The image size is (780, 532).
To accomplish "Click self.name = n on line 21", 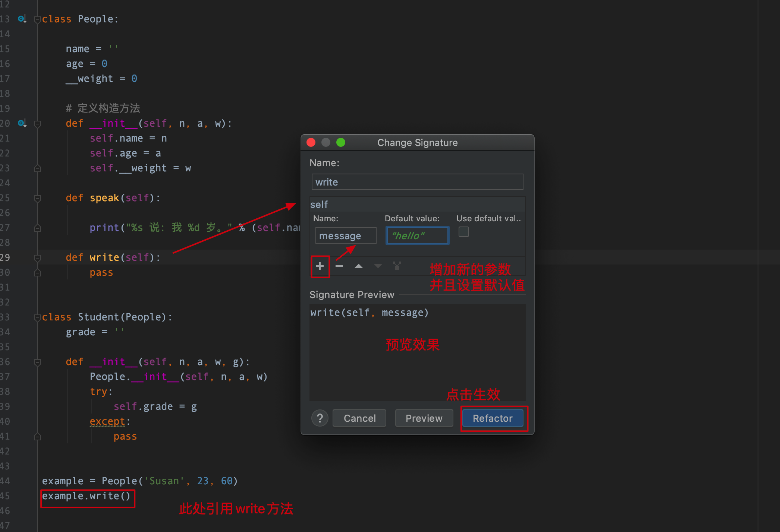I will pos(128,138).
